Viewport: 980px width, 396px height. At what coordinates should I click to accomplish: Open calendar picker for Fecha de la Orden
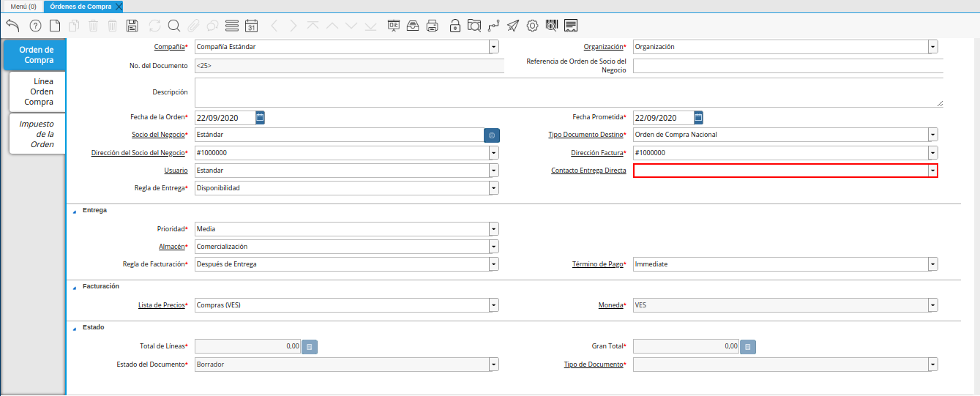[x=260, y=117]
